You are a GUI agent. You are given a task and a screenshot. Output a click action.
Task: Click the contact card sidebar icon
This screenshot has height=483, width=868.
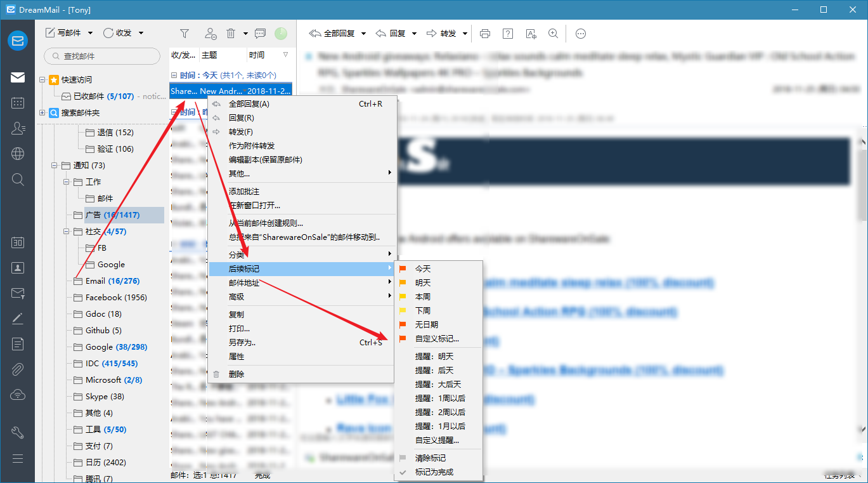(x=17, y=268)
